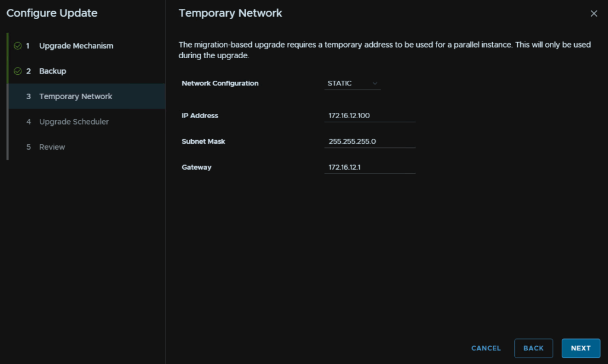Proceed with the NEXT button
The image size is (608, 364).
pos(580,349)
